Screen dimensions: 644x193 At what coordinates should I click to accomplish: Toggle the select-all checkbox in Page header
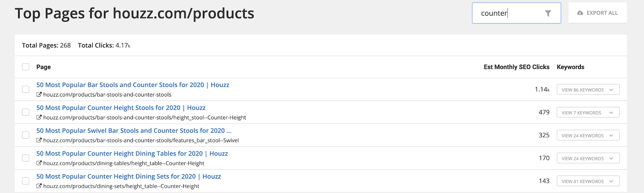[x=26, y=67]
